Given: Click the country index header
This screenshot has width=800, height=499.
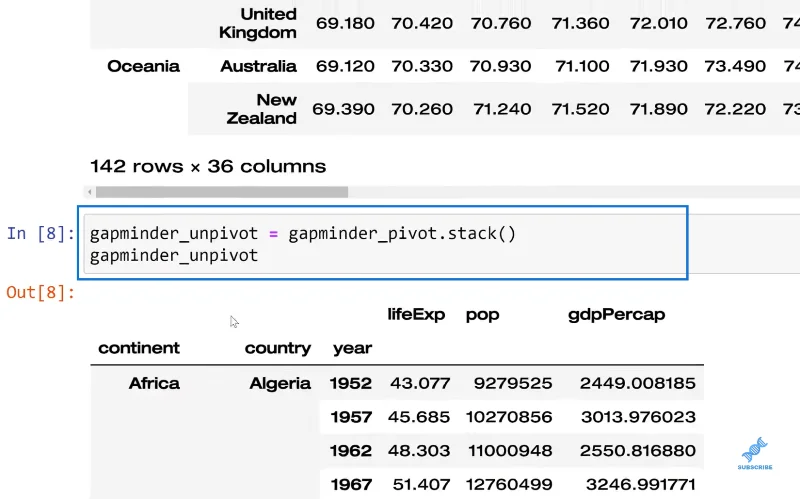Looking at the screenshot, I should click(278, 348).
